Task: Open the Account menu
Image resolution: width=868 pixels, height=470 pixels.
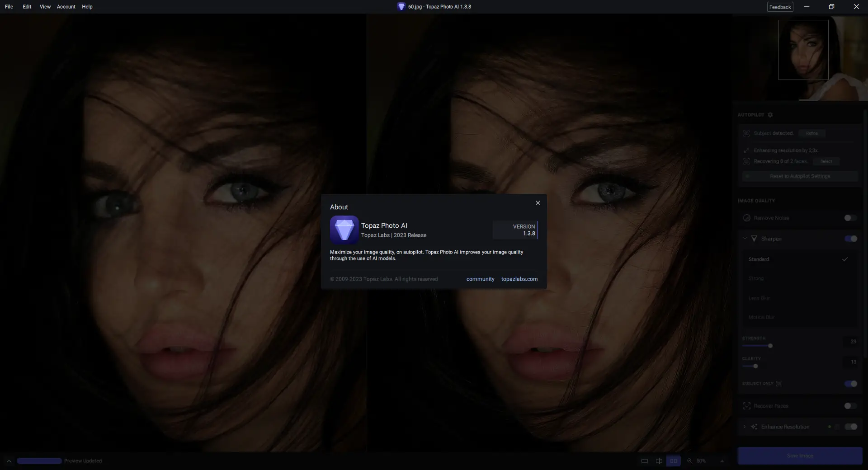Action: pos(66,7)
